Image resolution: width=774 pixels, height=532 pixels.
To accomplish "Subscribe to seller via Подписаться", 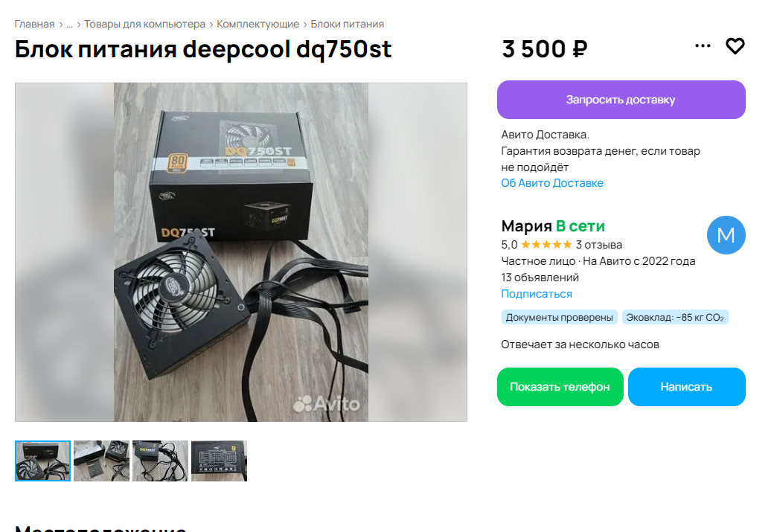I will pos(536,294).
